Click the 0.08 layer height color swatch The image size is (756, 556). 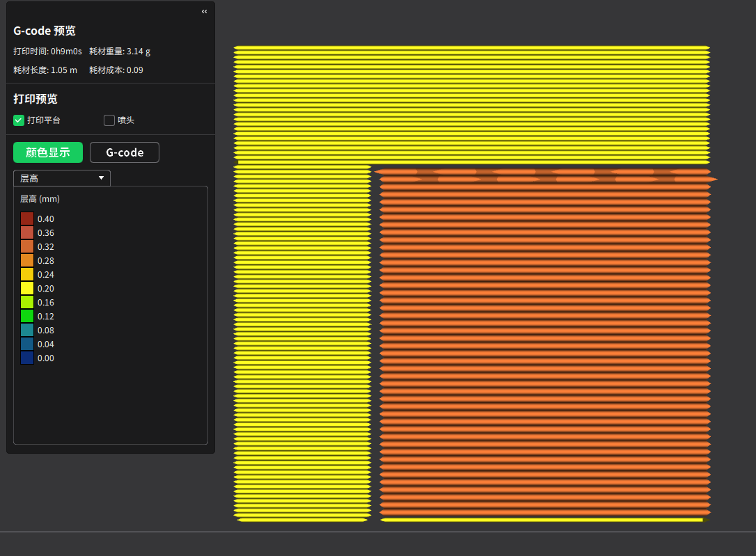pyautogui.click(x=27, y=331)
